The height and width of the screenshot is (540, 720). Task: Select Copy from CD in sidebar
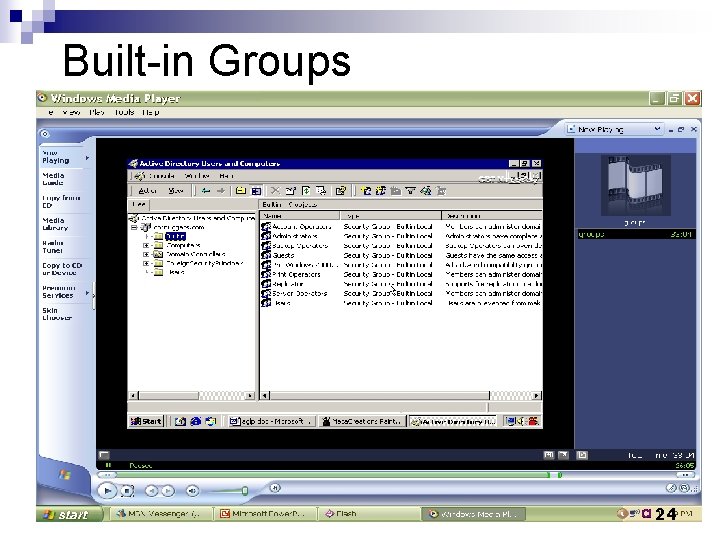61,202
